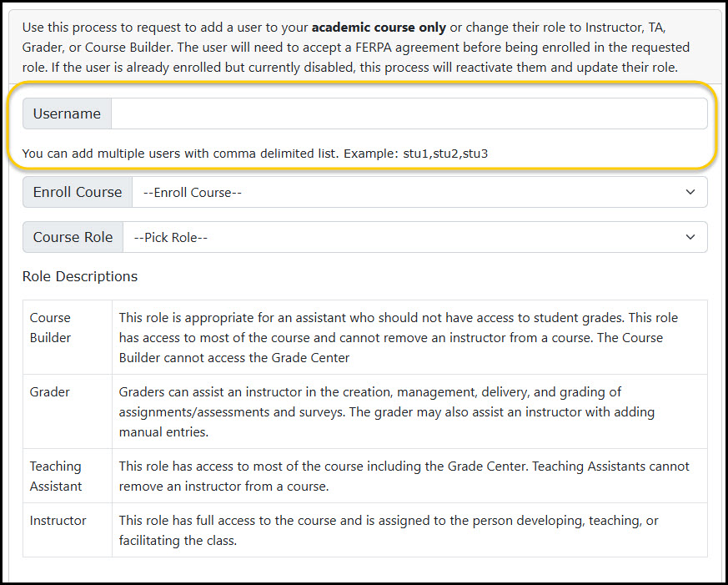Click the Enroll Course label
This screenshot has width=728, height=585.
coord(77,192)
